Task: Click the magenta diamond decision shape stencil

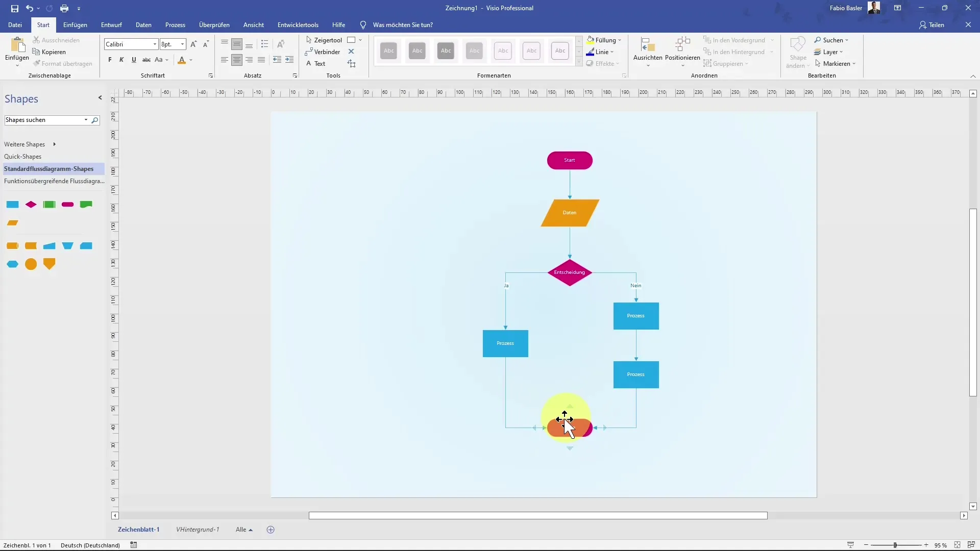Action: [x=31, y=205]
